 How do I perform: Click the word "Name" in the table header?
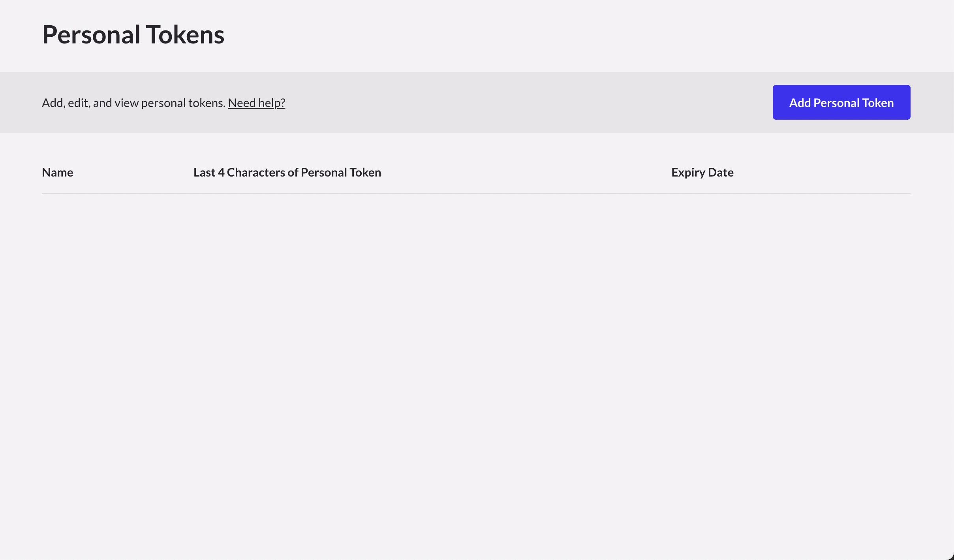(x=57, y=172)
